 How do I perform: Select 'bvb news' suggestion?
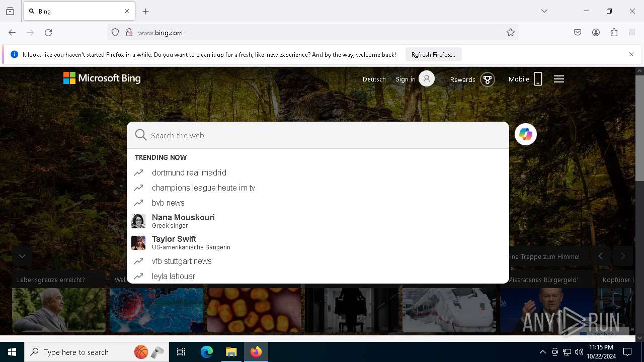pyautogui.click(x=318, y=203)
